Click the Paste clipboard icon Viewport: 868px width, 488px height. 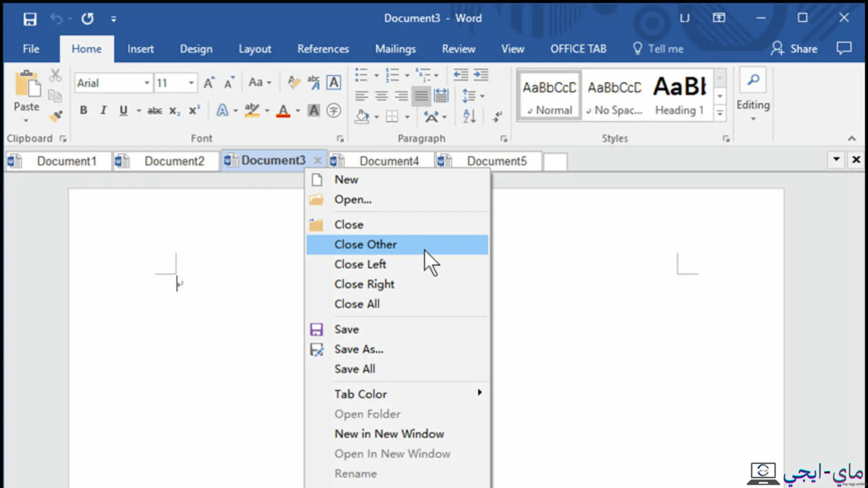[x=27, y=84]
